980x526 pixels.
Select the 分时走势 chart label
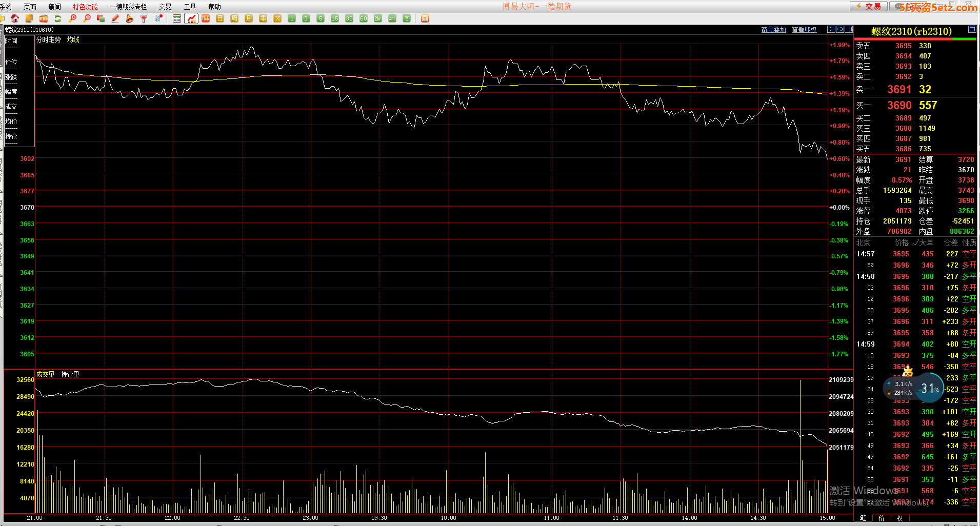coord(49,39)
